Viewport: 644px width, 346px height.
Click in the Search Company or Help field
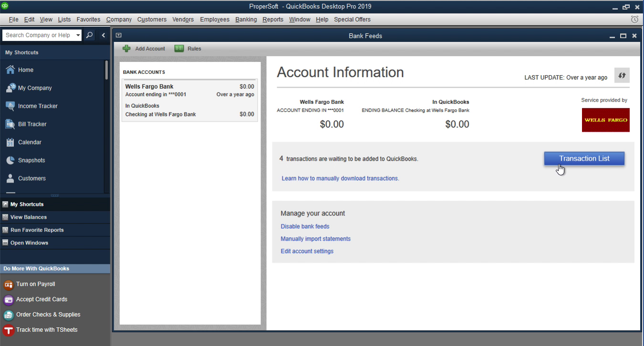(38, 35)
